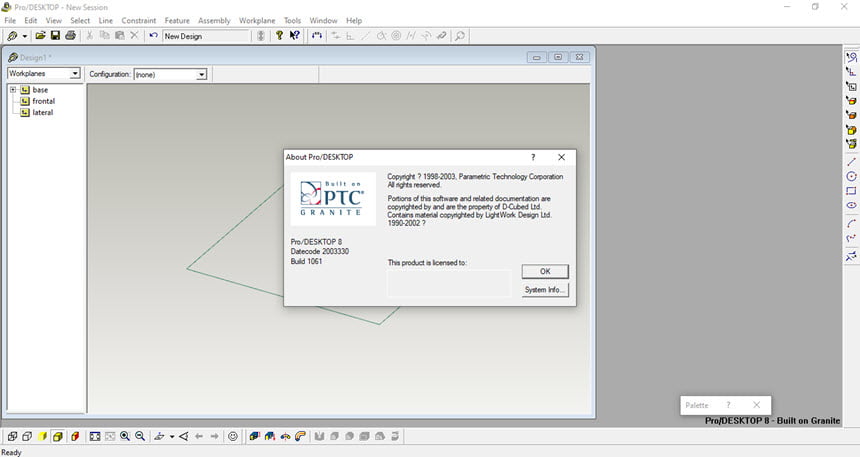
Task: Open the arrow beside the New toolbar icon
Action: click(25, 36)
